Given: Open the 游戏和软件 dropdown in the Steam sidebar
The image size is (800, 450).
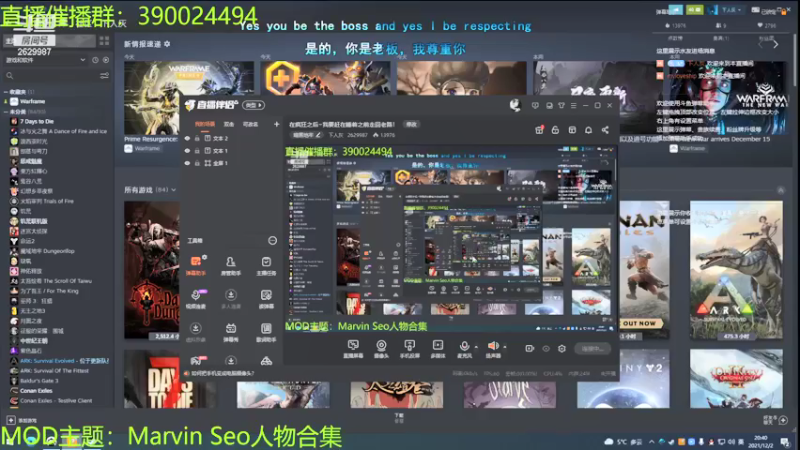Looking at the screenshot, I should click(45, 60).
